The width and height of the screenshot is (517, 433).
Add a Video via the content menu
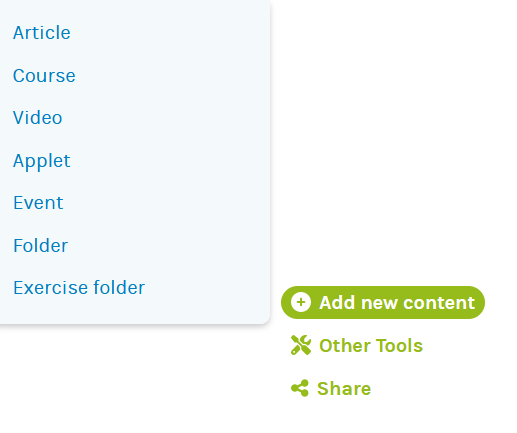tap(38, 118)
